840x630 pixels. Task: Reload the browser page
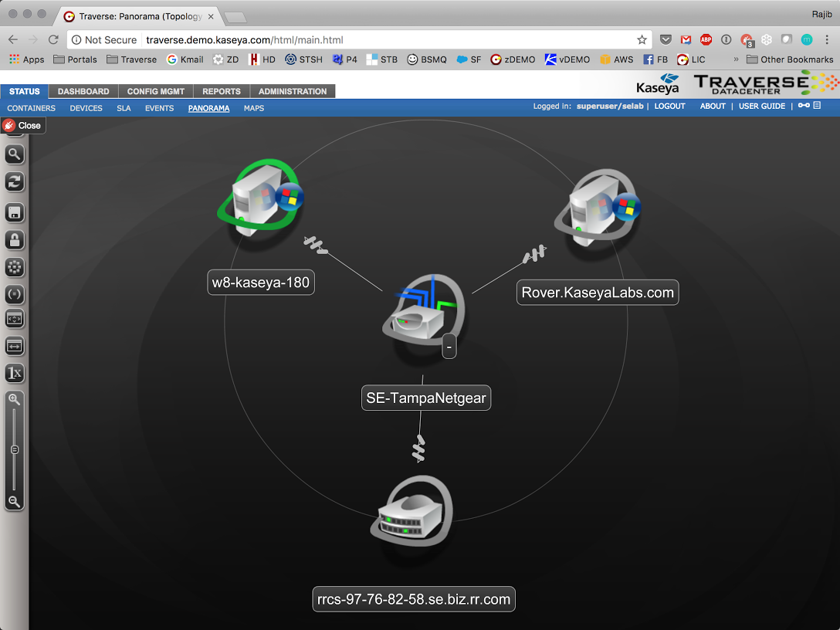(53, 39)
